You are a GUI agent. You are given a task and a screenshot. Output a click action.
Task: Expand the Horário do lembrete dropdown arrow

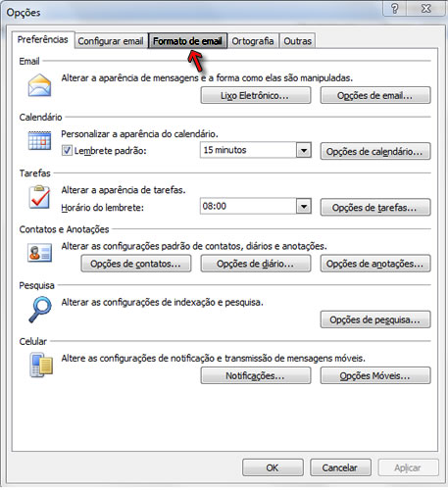(304, 207)
